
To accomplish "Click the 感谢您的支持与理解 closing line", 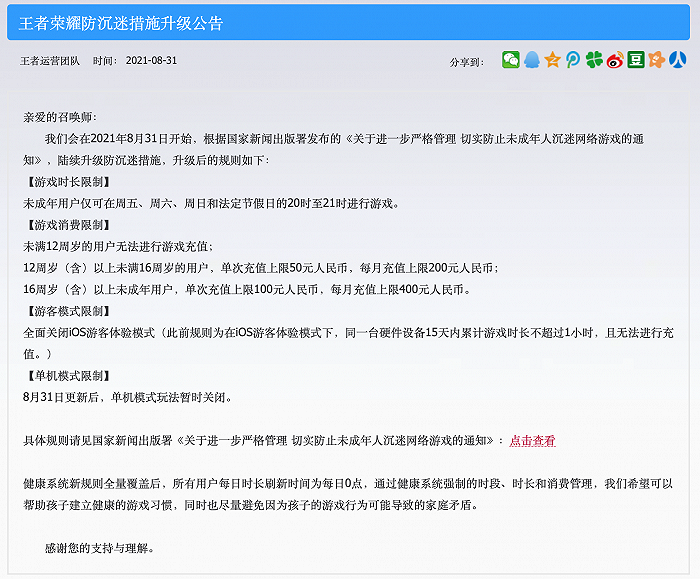I will 100,548.
